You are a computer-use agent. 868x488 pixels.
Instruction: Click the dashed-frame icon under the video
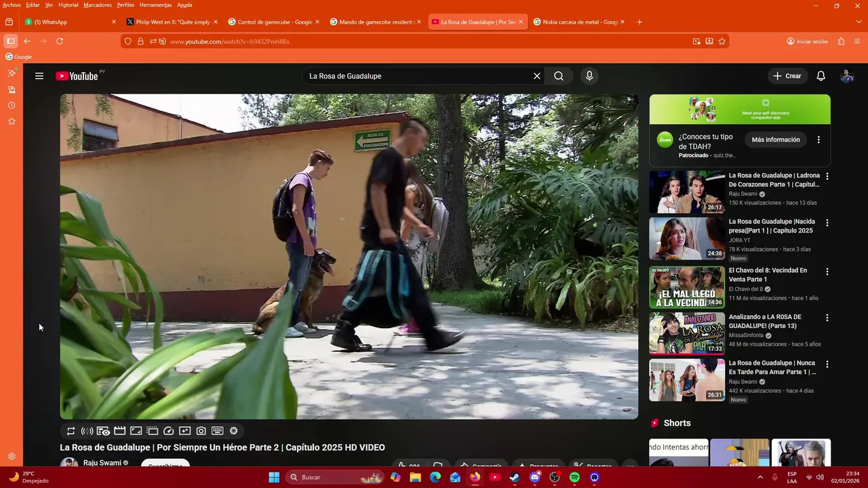(x=152, y=431)
